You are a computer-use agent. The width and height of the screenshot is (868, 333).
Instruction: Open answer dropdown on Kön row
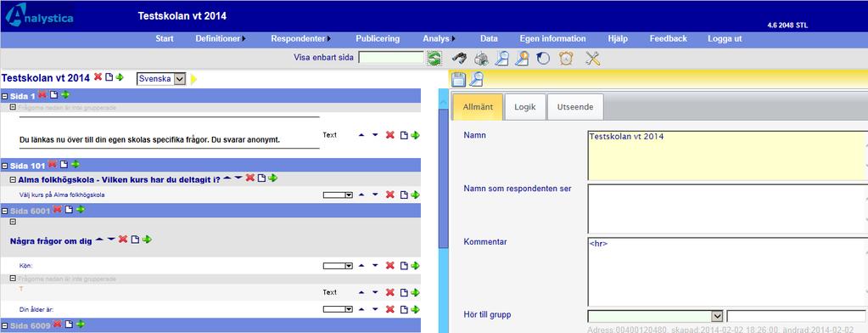coord(339,266)
